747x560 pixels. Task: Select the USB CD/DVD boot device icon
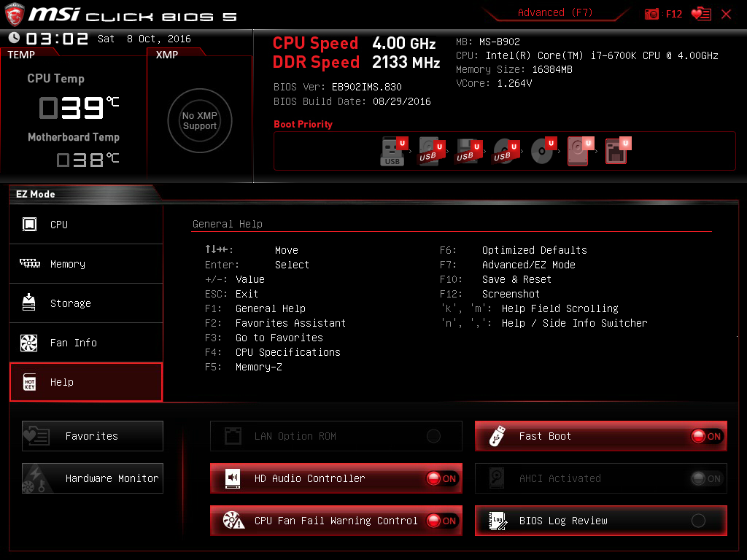point(506,151)
